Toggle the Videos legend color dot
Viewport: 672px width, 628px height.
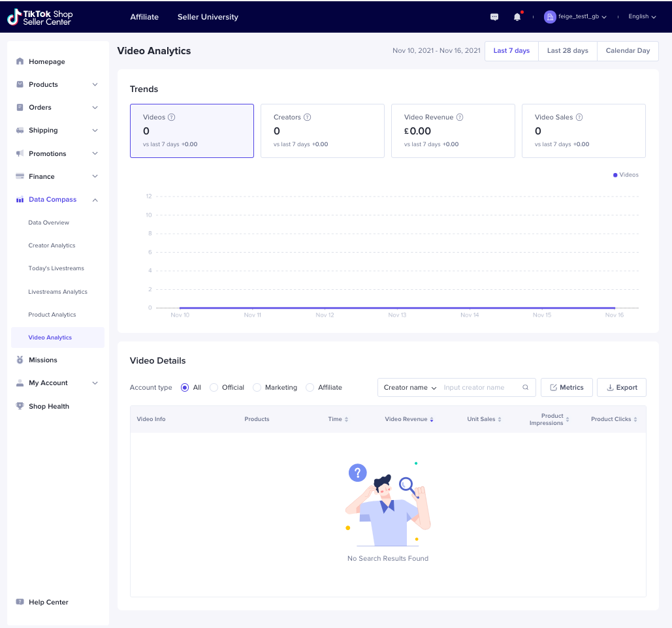[x=615, y=175]
